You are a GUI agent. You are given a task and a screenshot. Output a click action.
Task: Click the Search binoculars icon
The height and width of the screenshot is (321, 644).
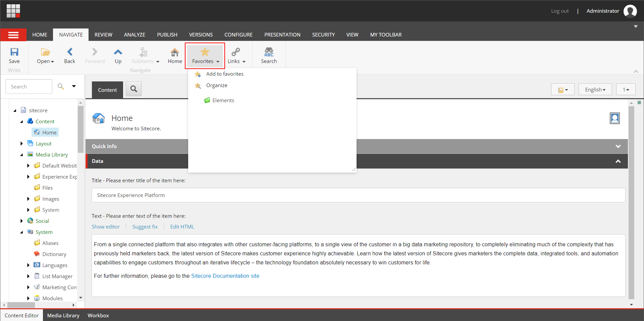click(269, 52)
